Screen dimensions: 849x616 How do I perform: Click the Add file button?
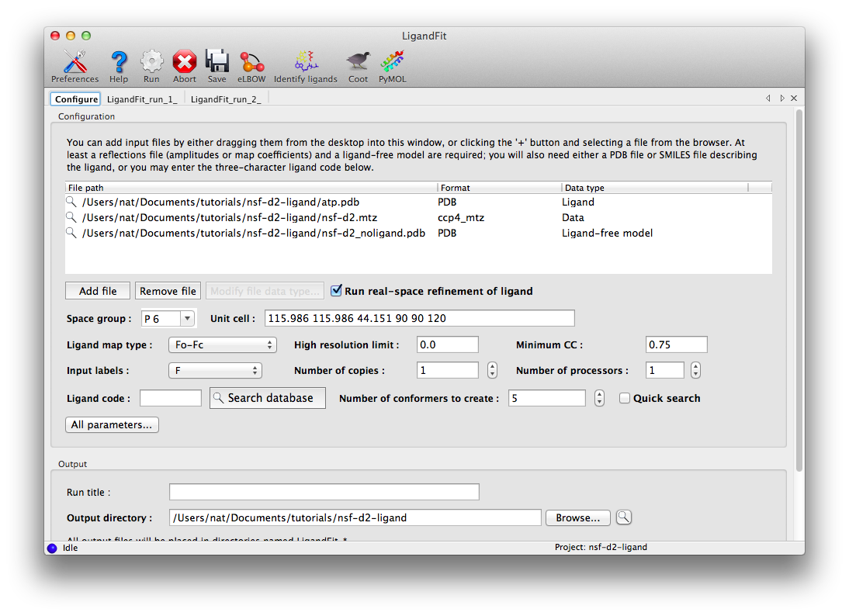(97, 290)
